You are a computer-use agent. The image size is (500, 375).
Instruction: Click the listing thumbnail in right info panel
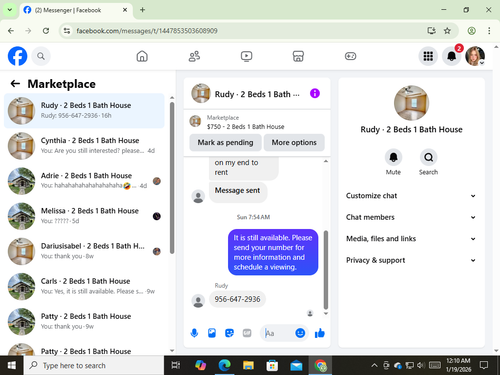point(411,103)
